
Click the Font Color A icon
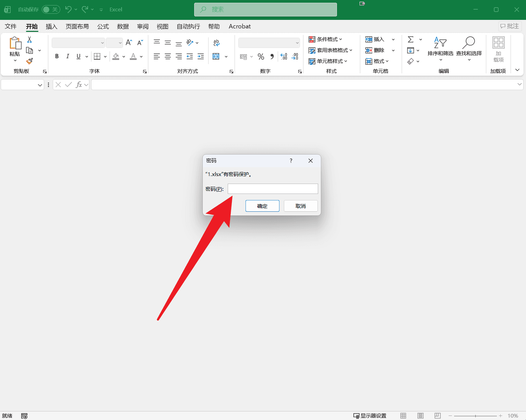coord(133,57)
